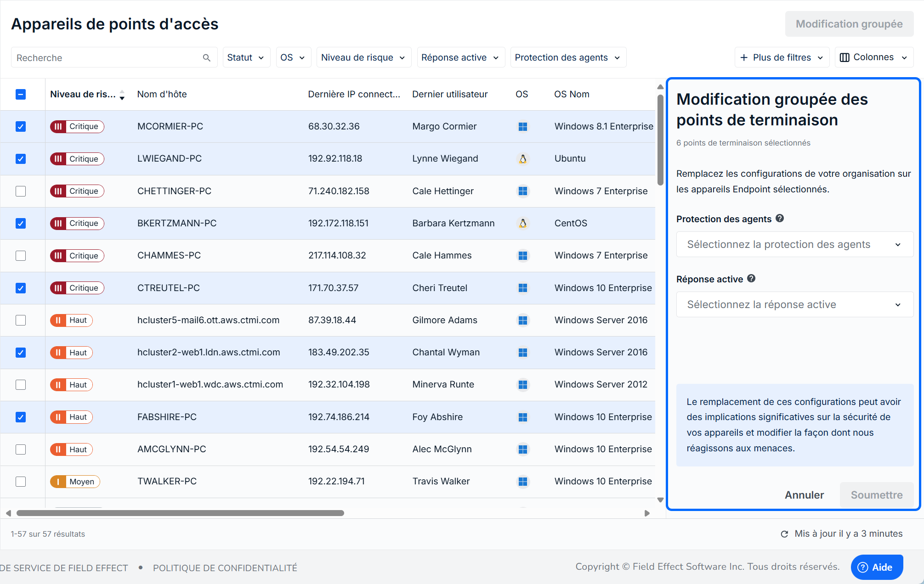Image resolution: width=924 pixels, height=584 pixels.
Task: Click the Critique risk badge for BKERTZMANN-PC
Action: 77,224
